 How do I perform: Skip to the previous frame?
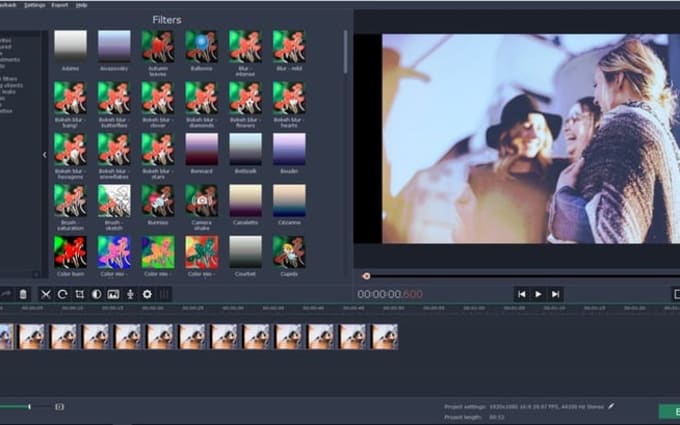click(x=522, y=294)
